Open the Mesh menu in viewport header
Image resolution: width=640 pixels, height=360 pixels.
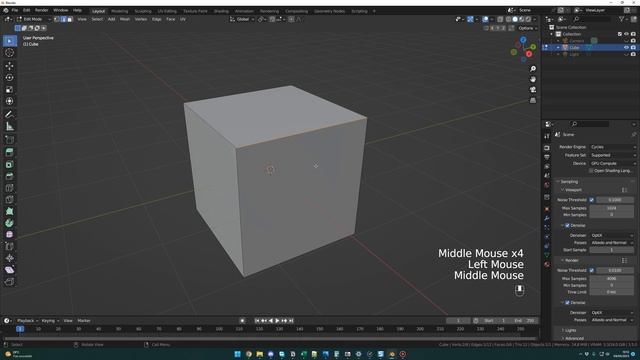pyautogui.click(x=124, y=19)
